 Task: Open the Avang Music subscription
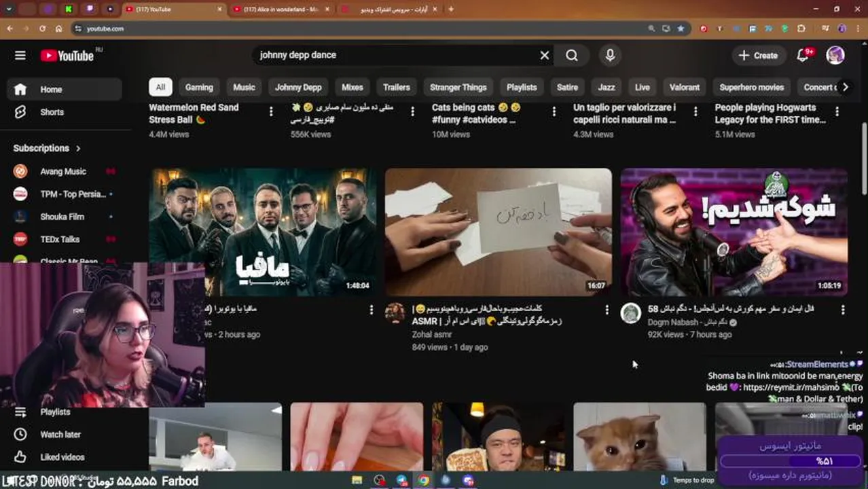(65, 172)
